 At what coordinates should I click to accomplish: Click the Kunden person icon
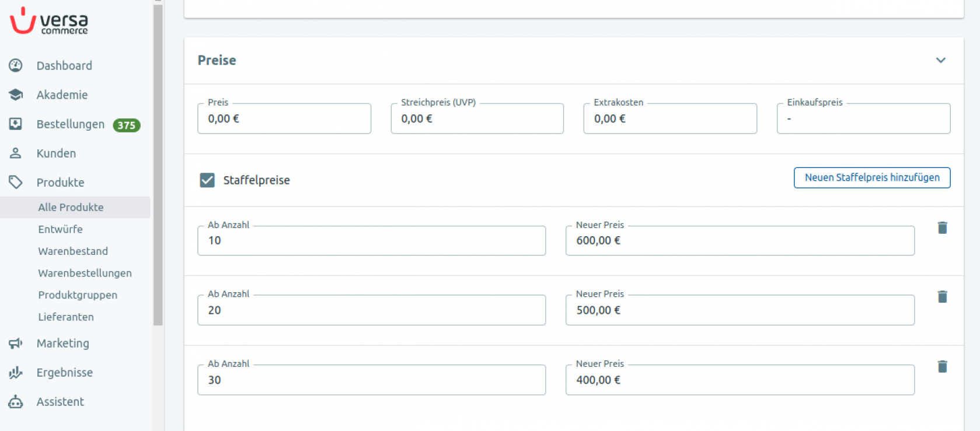pyautogui.click(x=16, y=153)
